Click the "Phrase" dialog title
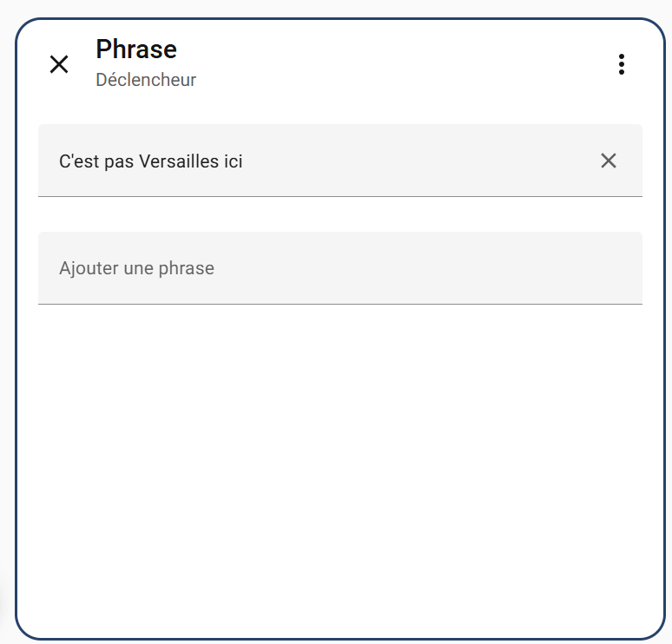Image resolution: width=672 pixels, height=644 pixels. pyautogui.click(x=136, y=49)
